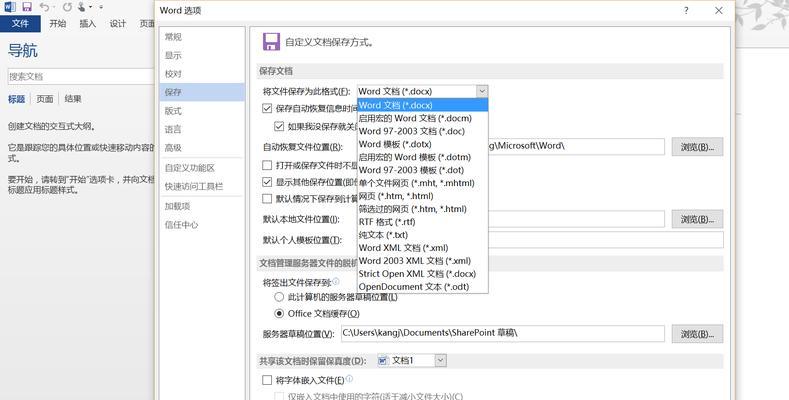The width and height of the screenshot is (789, 400).
Task: Choose Word 97-2003 模板 (*.dot)
Action: tap(423, 170)
